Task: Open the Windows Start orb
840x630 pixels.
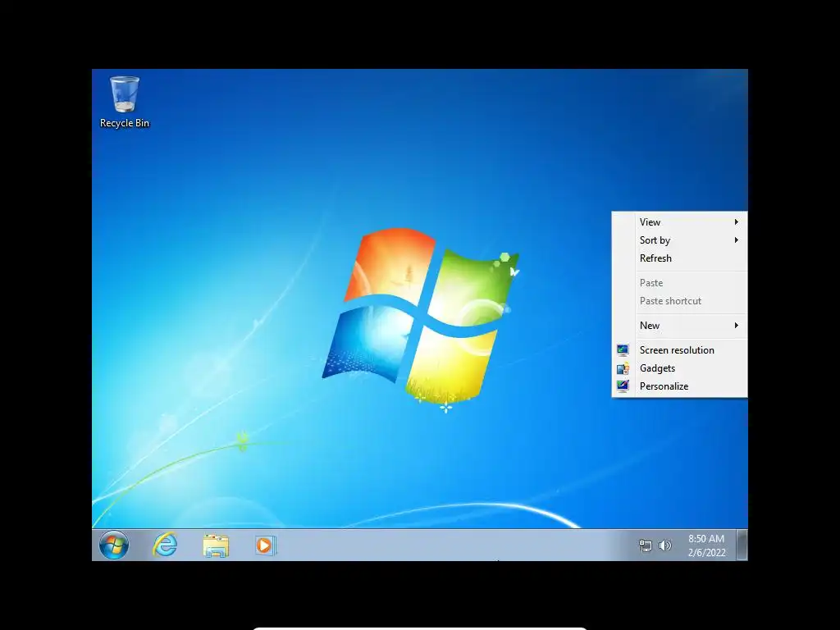Action: point(113,546)
